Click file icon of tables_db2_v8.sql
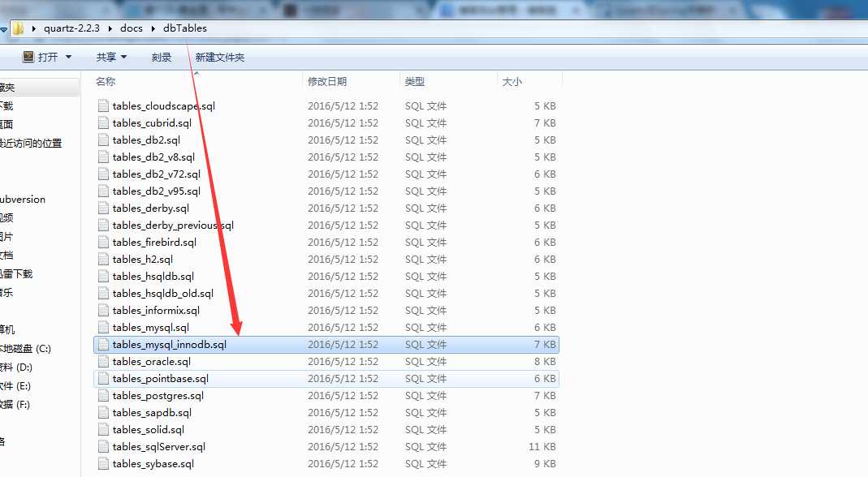 [103, 157]
